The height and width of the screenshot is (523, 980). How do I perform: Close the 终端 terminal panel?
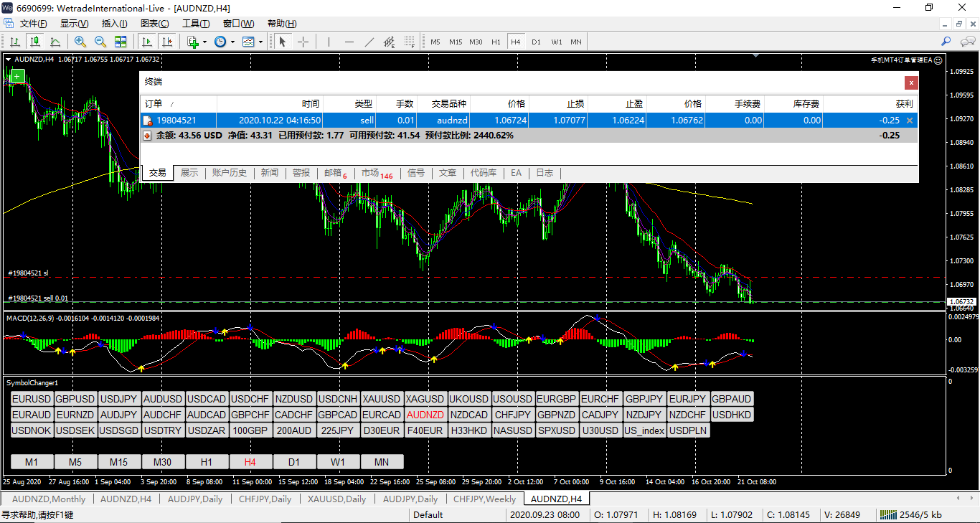911,83
